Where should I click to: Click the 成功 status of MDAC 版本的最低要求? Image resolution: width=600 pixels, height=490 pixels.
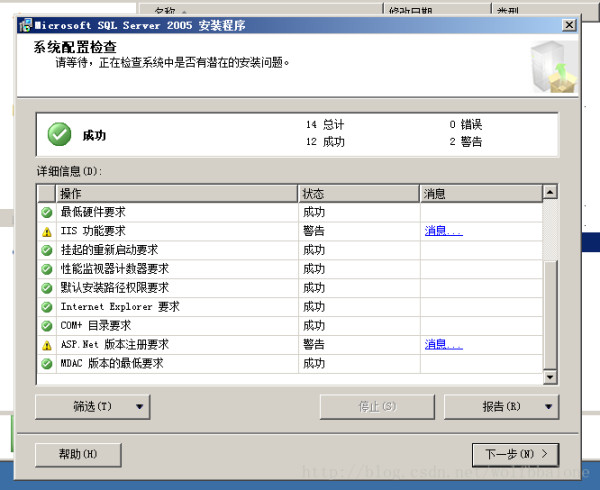[314, 363]
